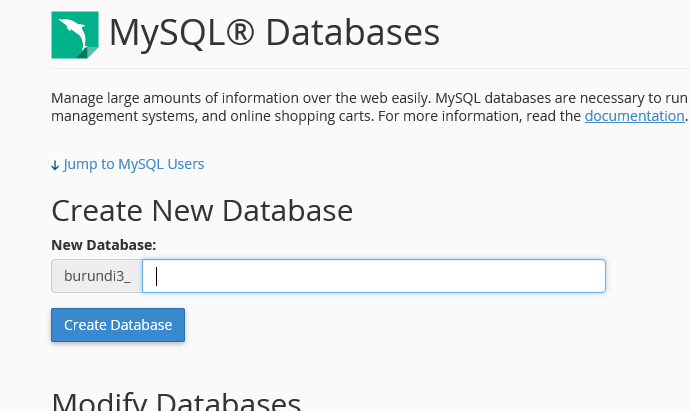The height and width of the screenshot is (411, 691).
Task: Click the Modify Databases heading
Action: pyautogui.click(x=176, y=401)
